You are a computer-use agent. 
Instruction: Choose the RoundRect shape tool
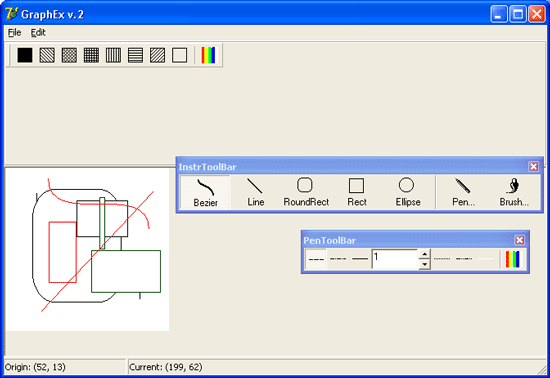pos(306,192)
